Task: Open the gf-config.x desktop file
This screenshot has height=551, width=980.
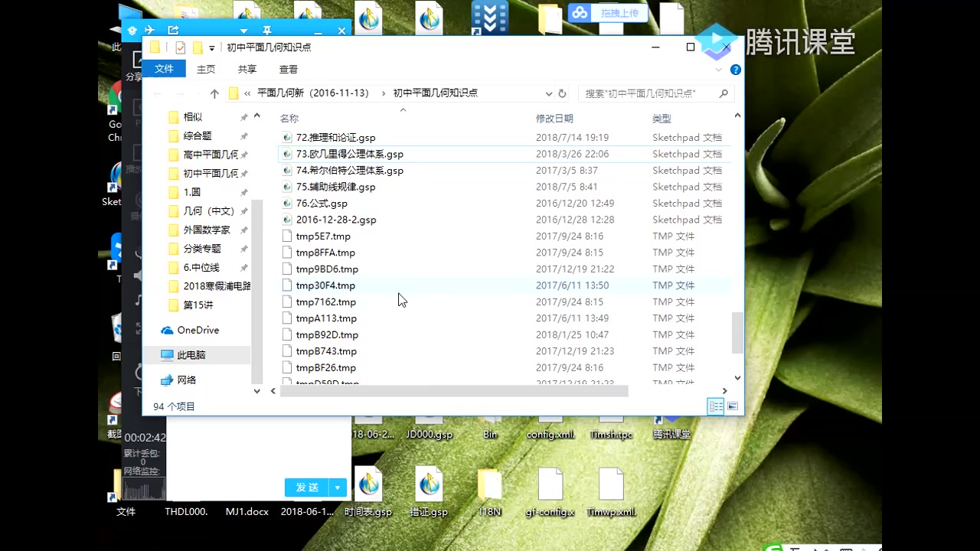Action: pos(550,492)
